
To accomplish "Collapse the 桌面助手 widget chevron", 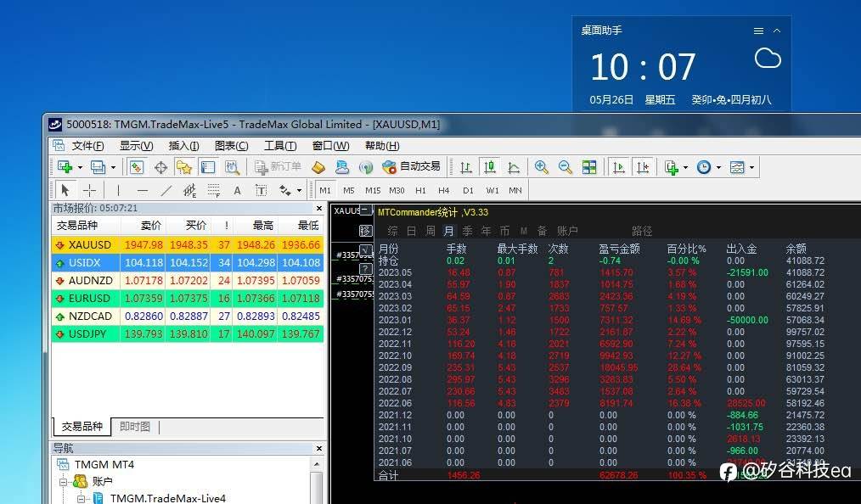I will pos(776,31).
